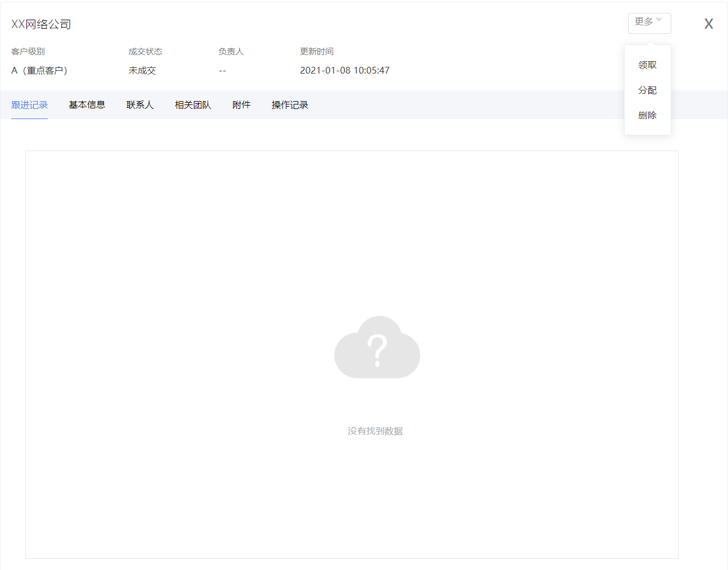
Task: Close the customer detail panel with X
Action: coord(708,24)
